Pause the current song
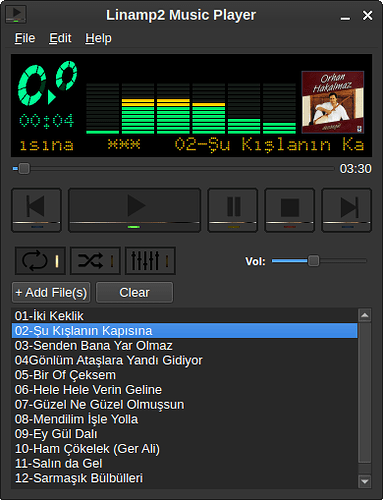 pos(233,210)
